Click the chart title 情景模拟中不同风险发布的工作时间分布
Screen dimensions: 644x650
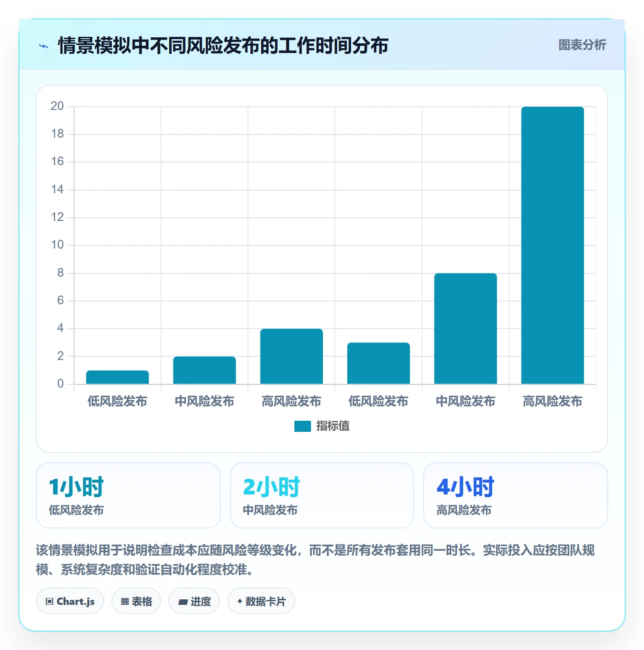[x=223, y=46]
